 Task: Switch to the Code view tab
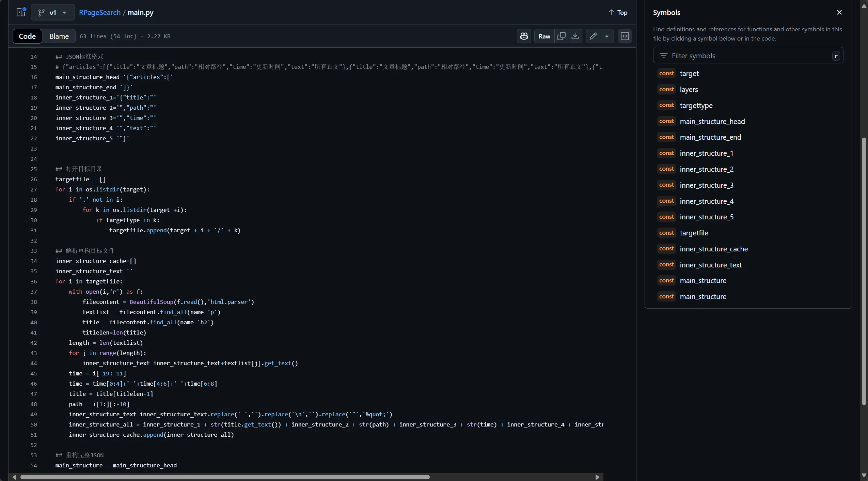tap(27, 36)
